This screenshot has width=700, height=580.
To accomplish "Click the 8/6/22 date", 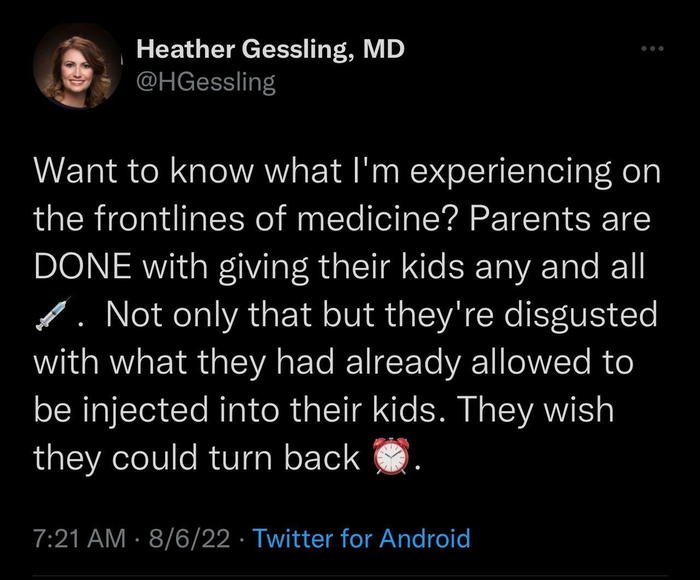I will pos(189,540).
